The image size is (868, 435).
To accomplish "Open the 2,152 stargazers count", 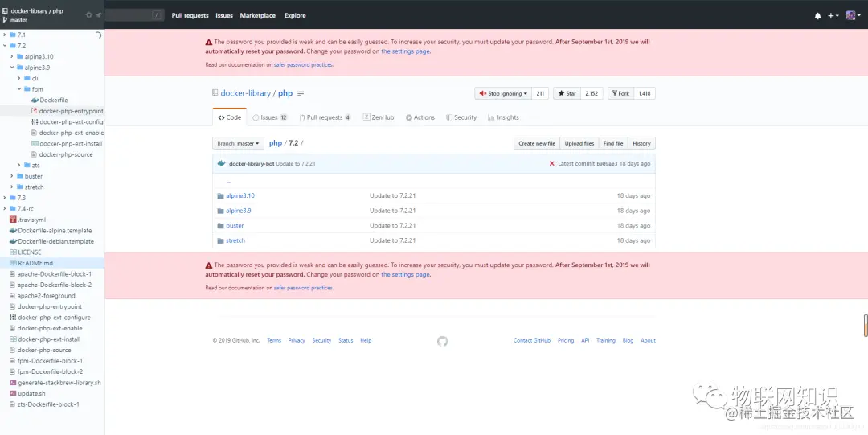I will (592, 93).
